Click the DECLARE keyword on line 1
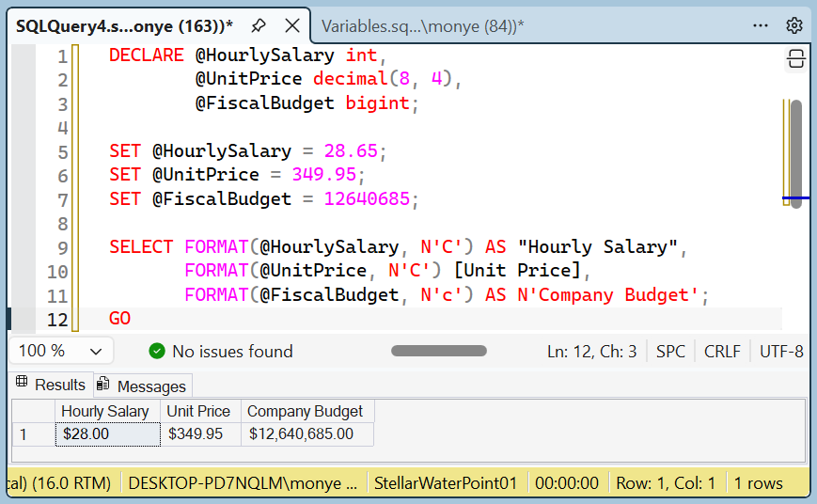 click(x=147, y=55)
